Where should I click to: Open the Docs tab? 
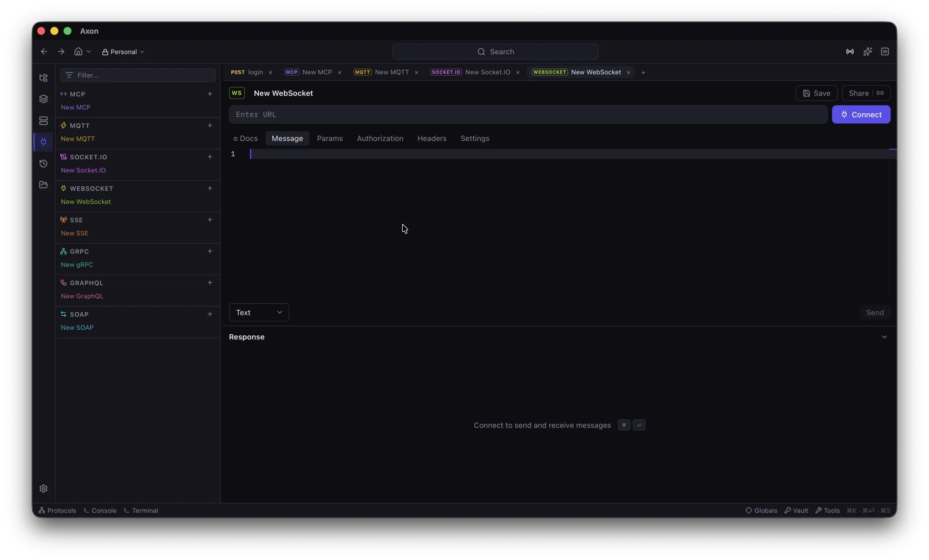point(245,138)
